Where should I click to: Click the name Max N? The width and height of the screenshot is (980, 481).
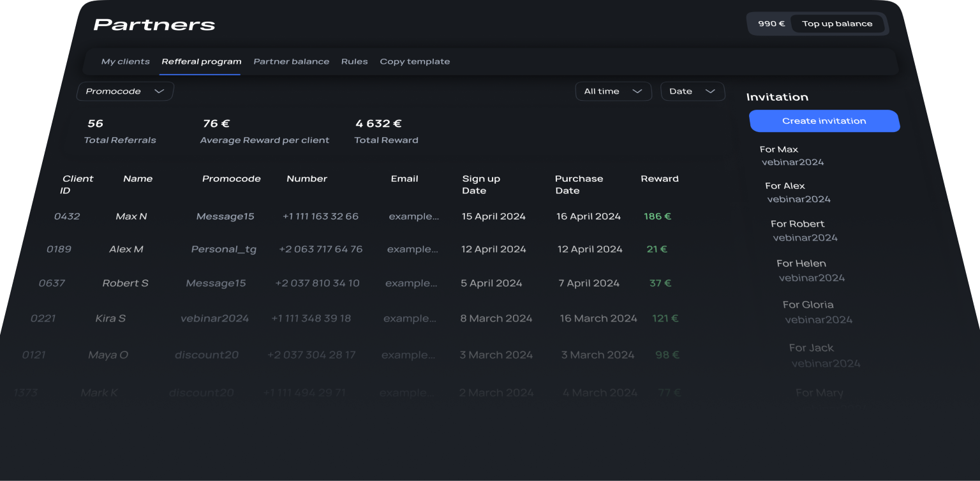point(131,216)
